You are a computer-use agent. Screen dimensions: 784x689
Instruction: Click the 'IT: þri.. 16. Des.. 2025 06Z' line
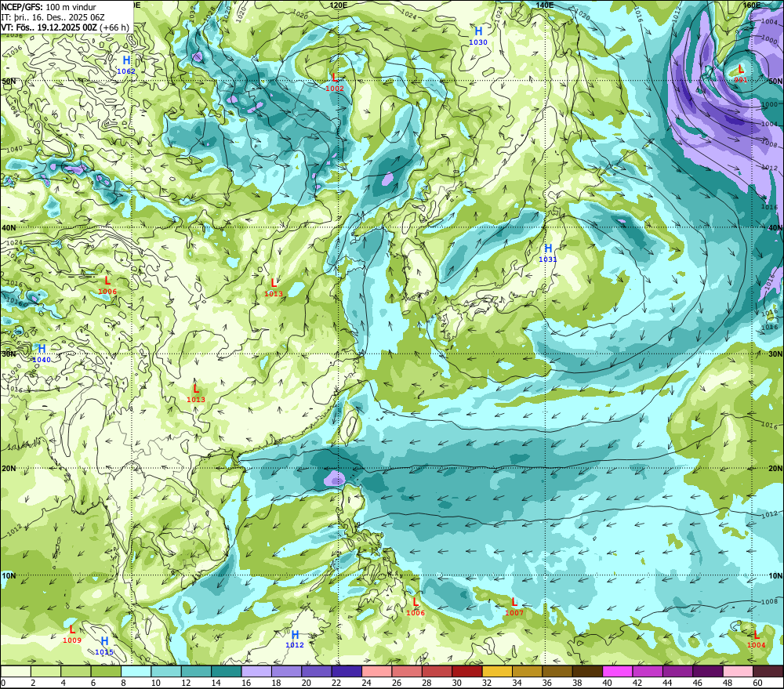53,17
